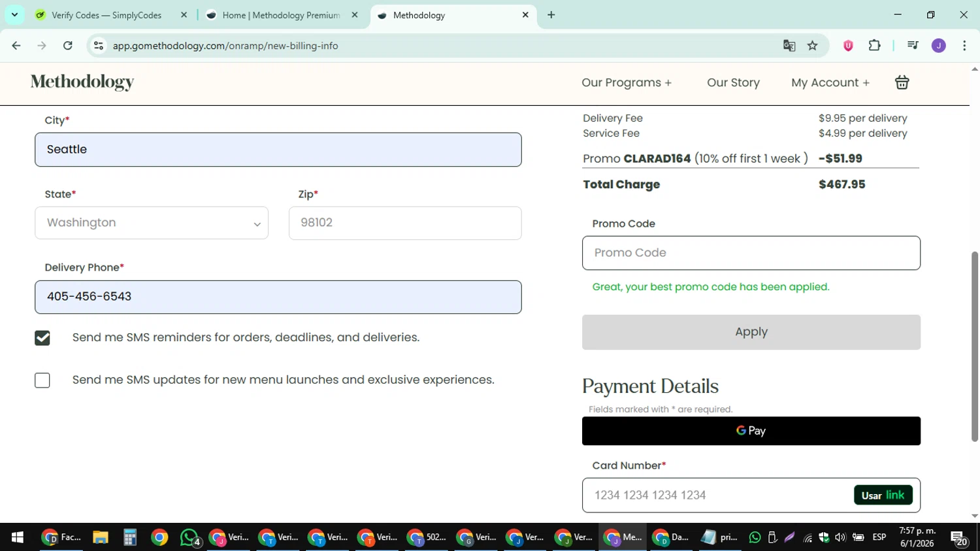Reload the current page
Viewport: 980px width, 551px height.
click(68, 46)
